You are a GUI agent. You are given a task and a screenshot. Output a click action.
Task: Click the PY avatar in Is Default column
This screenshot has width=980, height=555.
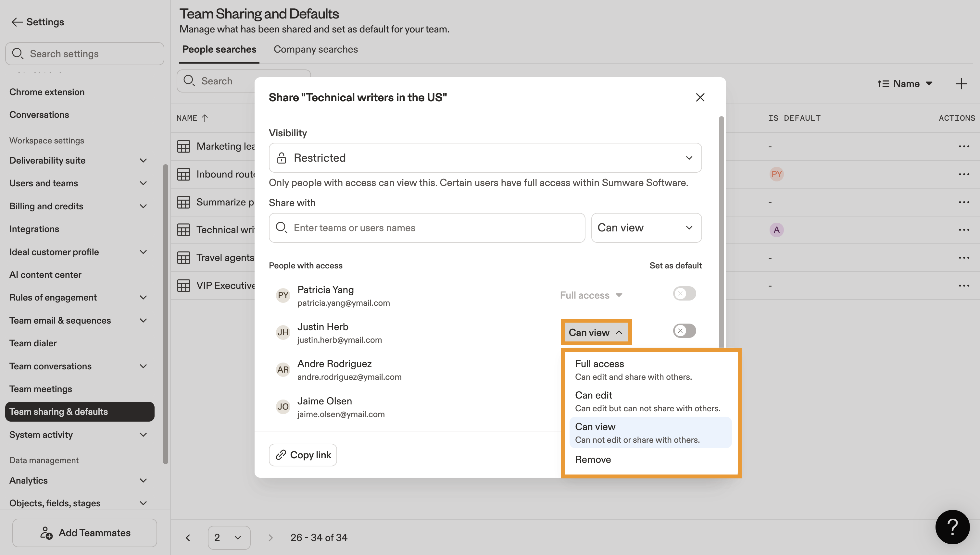click(776, 174)
